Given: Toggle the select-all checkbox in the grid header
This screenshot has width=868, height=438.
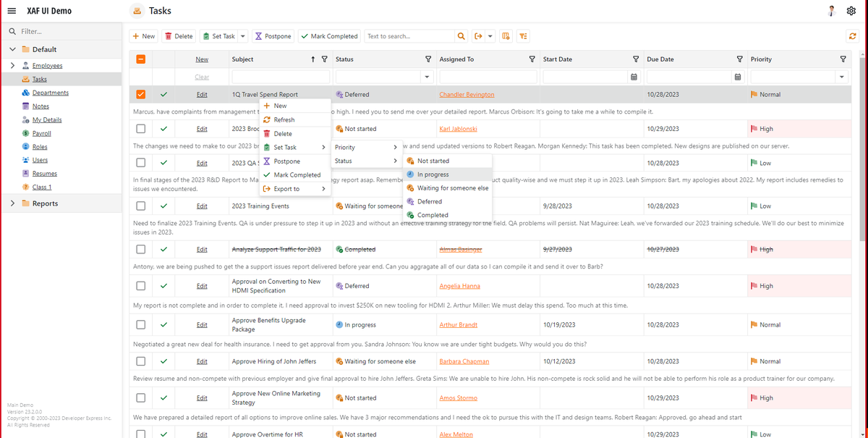Looking at the screenshot, I should [x=141, y=59].
